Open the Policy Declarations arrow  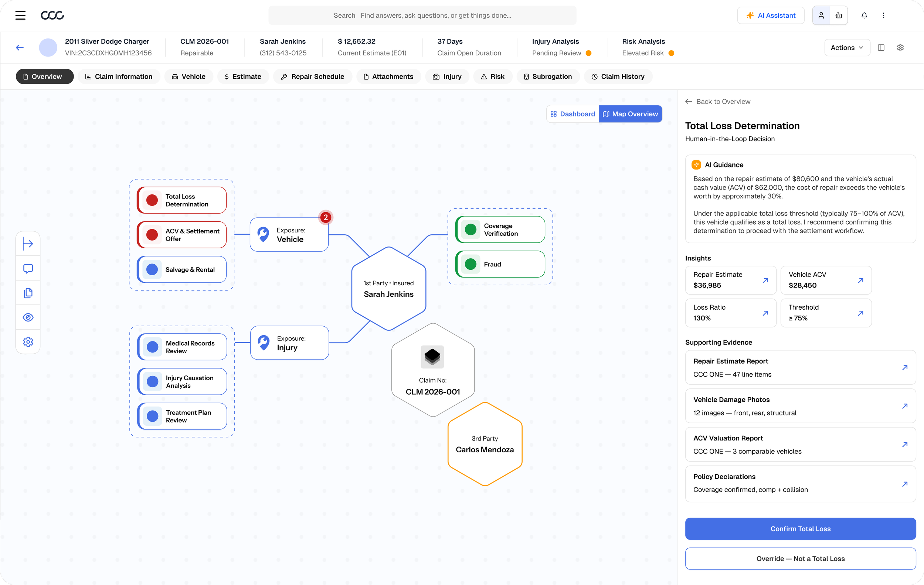(905, 484)
